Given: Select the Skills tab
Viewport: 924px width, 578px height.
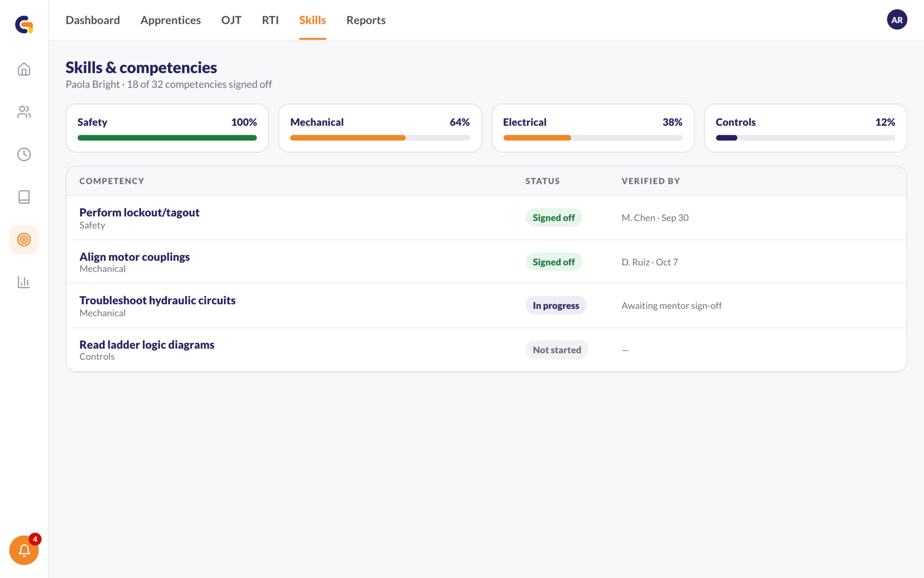Looking at the screenshot, I should [x=313, y=20].
